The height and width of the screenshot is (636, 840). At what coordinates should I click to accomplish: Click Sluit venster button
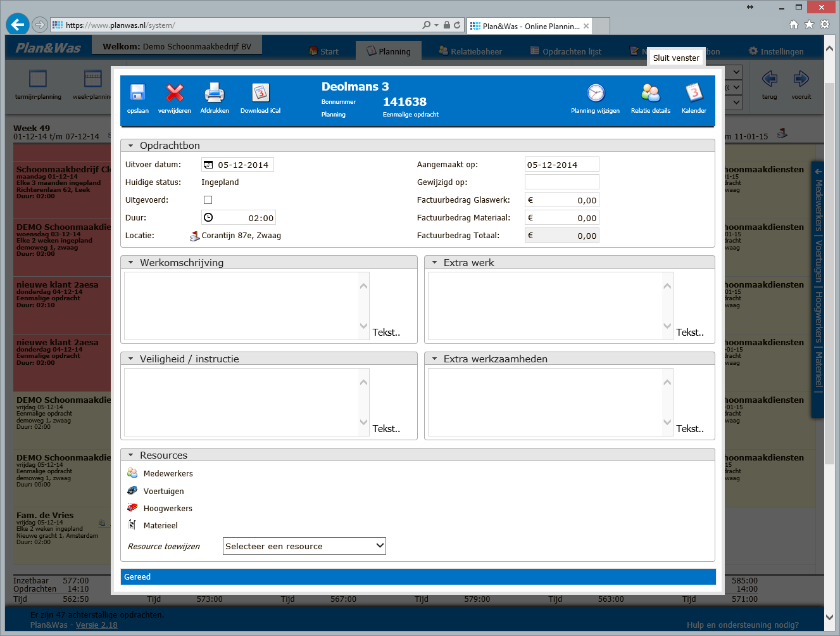(x=676, y=58)
